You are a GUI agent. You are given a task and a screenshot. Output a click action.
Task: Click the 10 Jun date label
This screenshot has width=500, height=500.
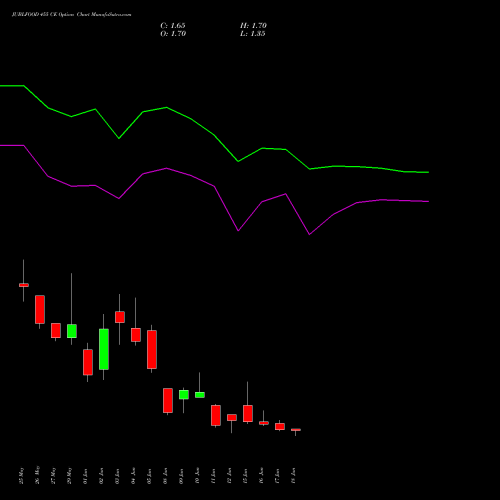(x=198, y=475)
